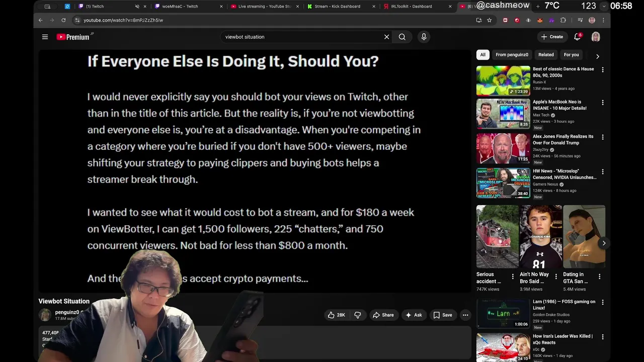The width and height of the screenshot is (644, 362).
Task: Open the account avatar menu
Action: coord(596,37)
